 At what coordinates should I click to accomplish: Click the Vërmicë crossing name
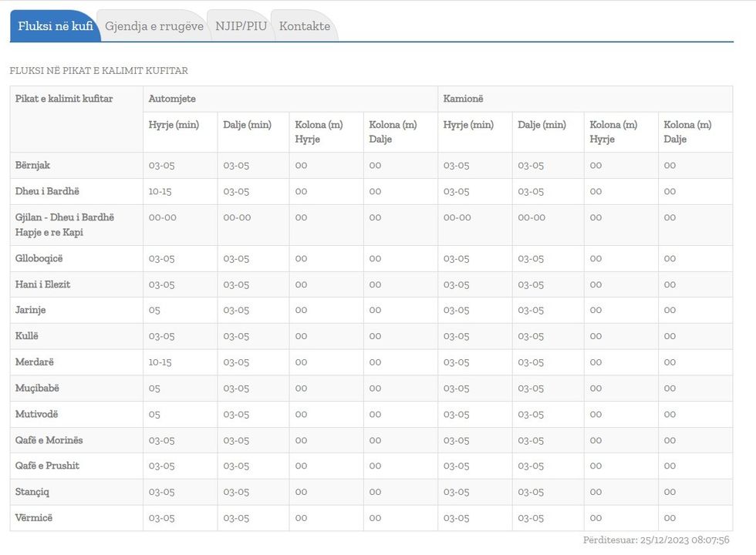tap(34, 518)
